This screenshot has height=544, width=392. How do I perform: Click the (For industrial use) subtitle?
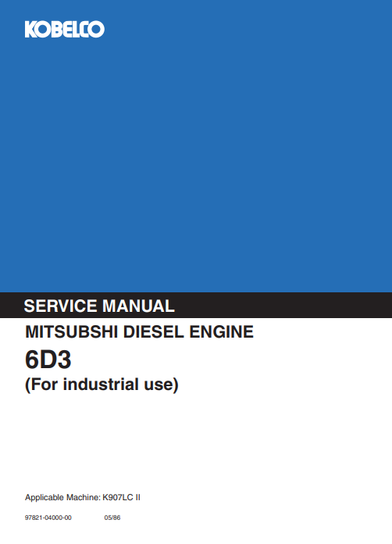[x=102, y=385]
